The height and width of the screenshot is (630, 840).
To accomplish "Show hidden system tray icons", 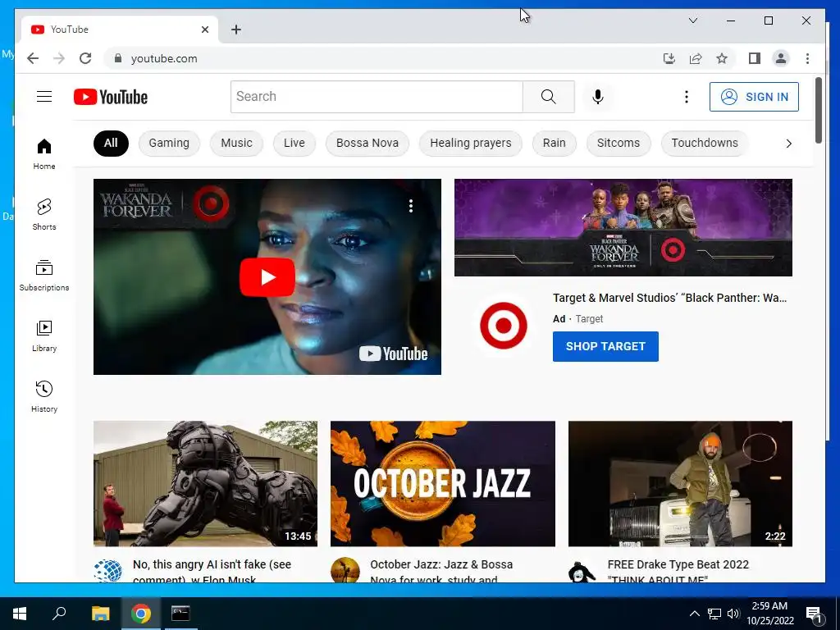I will click(x=694, y=614).
